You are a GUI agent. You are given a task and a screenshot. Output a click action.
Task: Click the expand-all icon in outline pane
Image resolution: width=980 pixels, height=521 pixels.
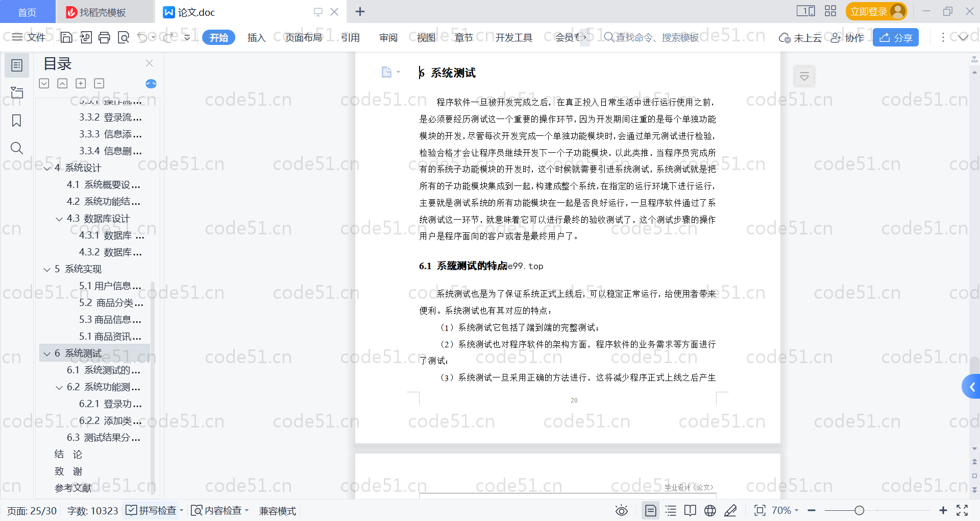click(44, 83)
